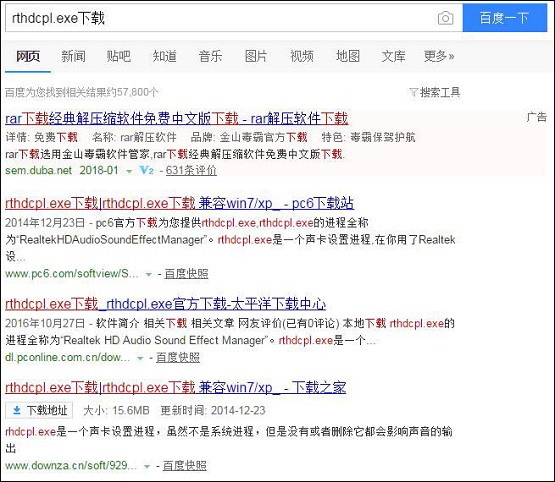
Task: Click the www.downza.cn/soft URL
Action: [x=70, y=465]
